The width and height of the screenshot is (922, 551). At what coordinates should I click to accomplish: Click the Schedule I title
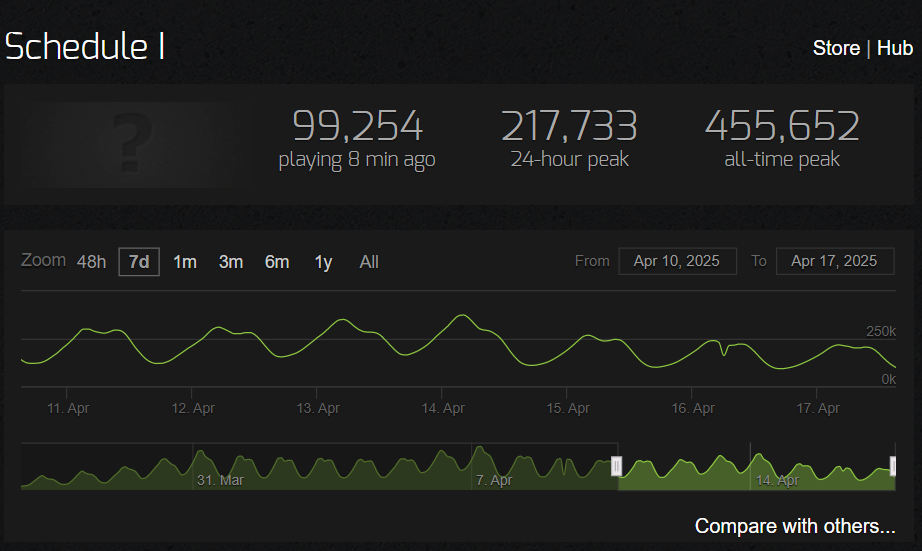[85, 46]
